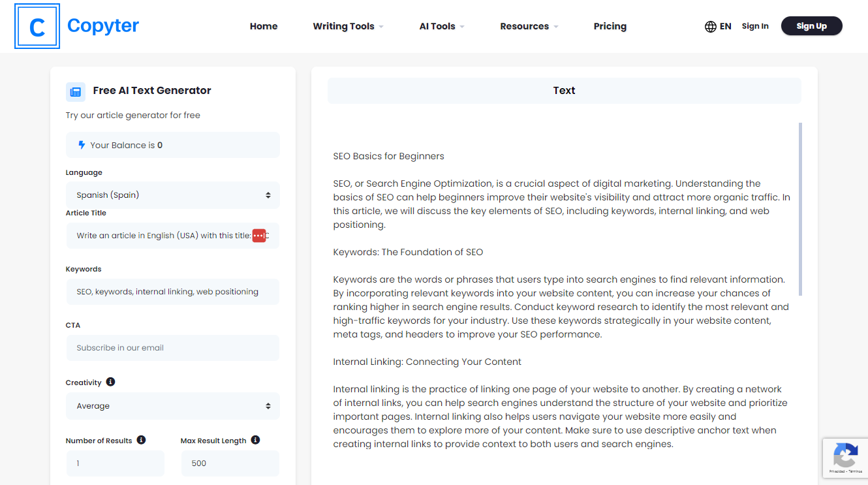This screenshot has width=868, height=485.
Task: Click the red icon inside the Article Title field
Action: coord(259,235)
